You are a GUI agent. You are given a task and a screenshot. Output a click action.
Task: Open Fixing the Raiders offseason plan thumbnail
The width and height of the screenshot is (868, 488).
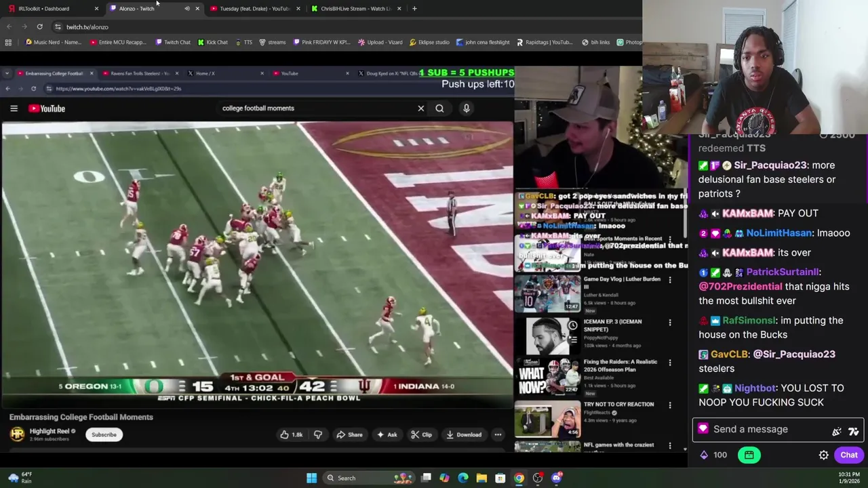click(x=547, y=377)
